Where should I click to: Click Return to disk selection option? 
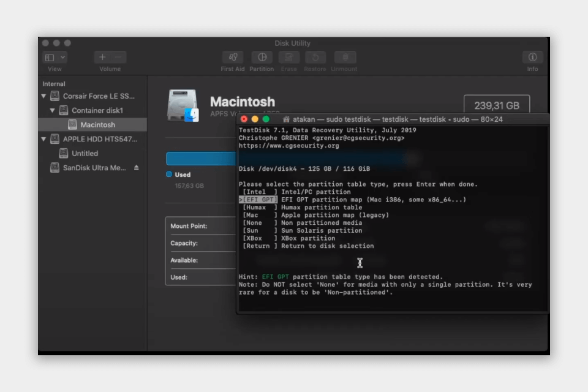tap(256, 246)
